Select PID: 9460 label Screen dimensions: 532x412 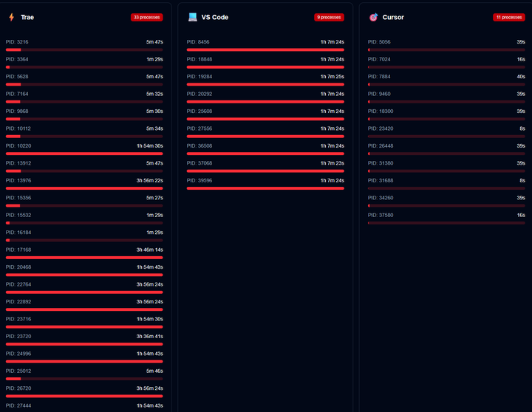tap(379, 94)
